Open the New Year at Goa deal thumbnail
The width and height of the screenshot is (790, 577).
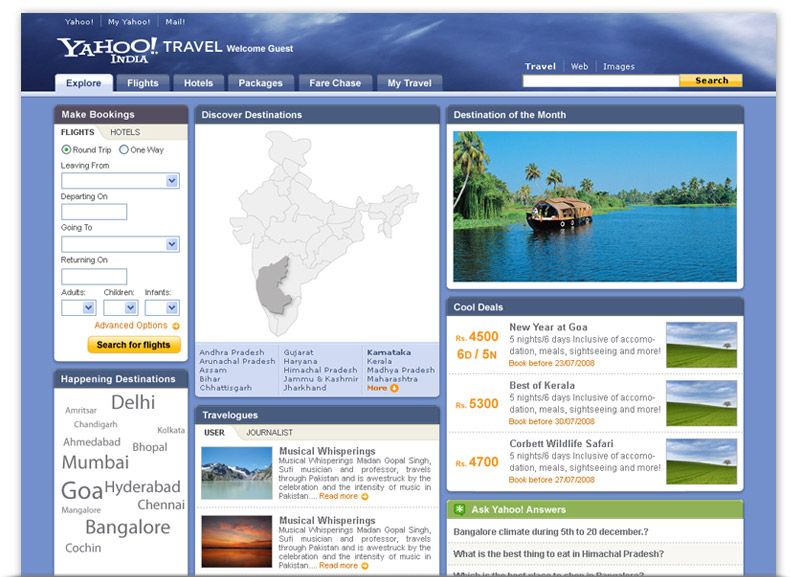tap(701, 345)
